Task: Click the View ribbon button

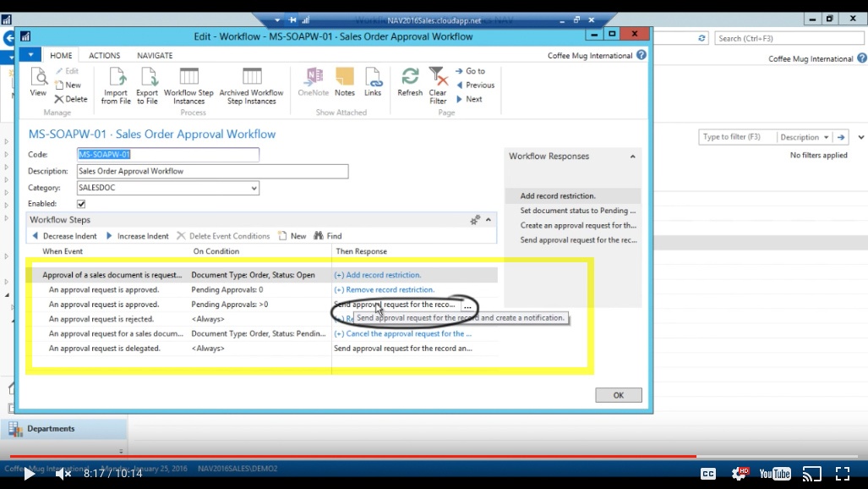Action: pos(38,82)
